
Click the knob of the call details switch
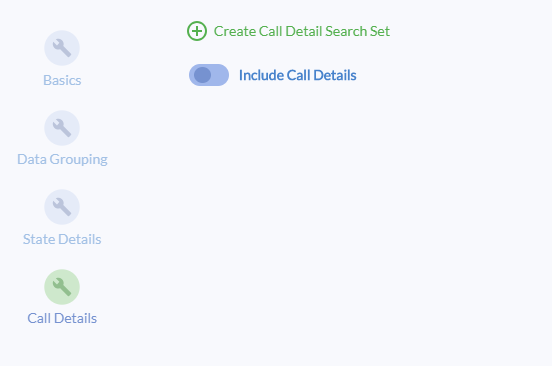tap(202, 75)
